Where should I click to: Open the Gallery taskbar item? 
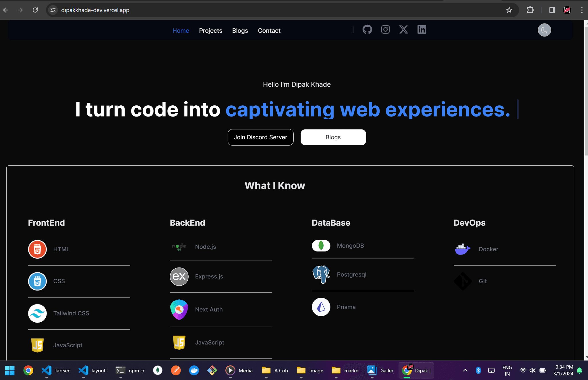point(380,370)
